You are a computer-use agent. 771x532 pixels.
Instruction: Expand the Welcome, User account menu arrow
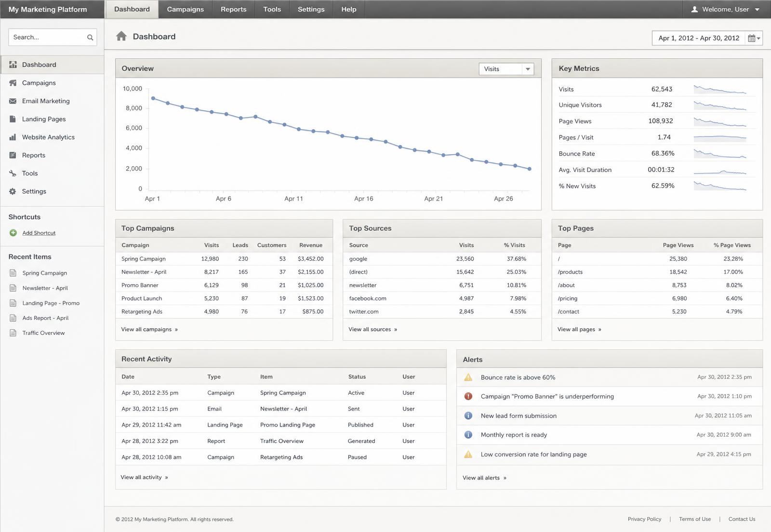pyautogui.click(x=757, y=10)
